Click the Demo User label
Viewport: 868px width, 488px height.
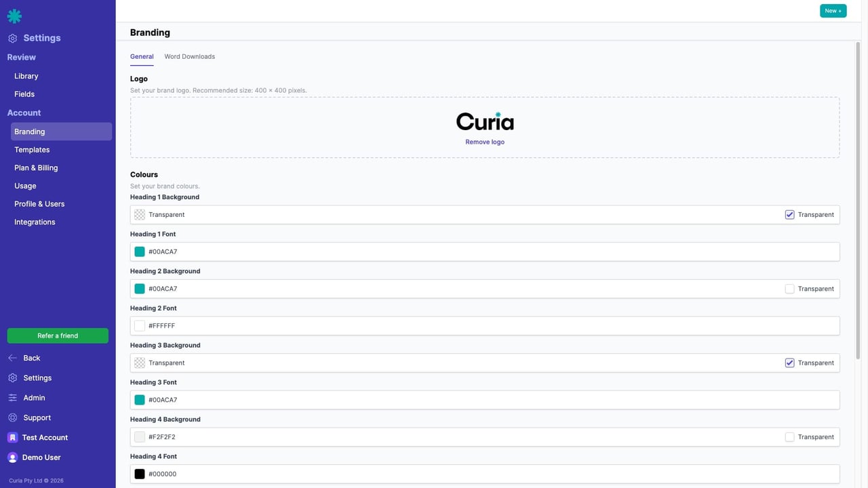(x=41, y=457)
